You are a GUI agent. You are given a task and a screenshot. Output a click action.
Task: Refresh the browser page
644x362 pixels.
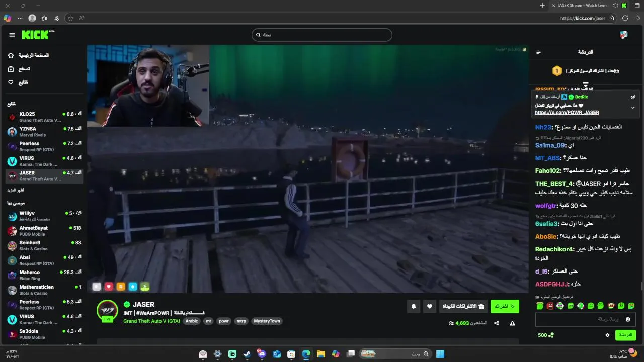coord(625,18)
